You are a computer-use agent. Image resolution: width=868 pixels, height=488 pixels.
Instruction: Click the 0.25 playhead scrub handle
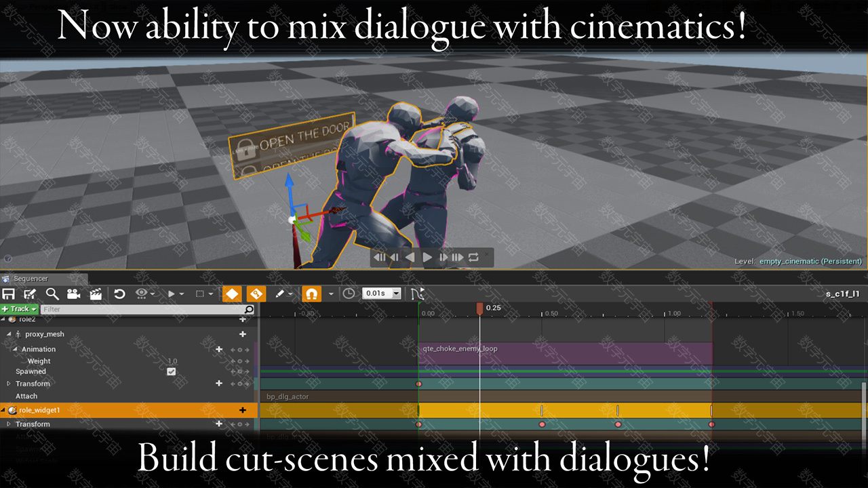pos(479,309)
